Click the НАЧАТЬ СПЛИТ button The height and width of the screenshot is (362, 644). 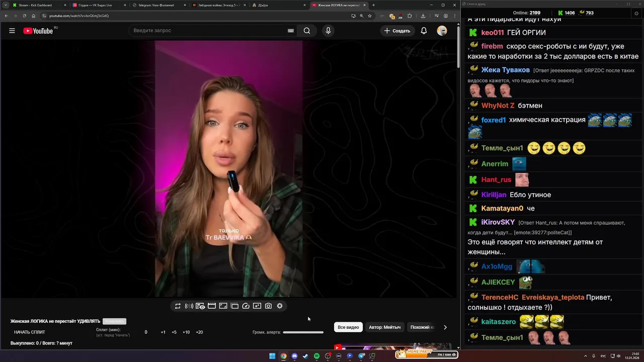point(29,332)
